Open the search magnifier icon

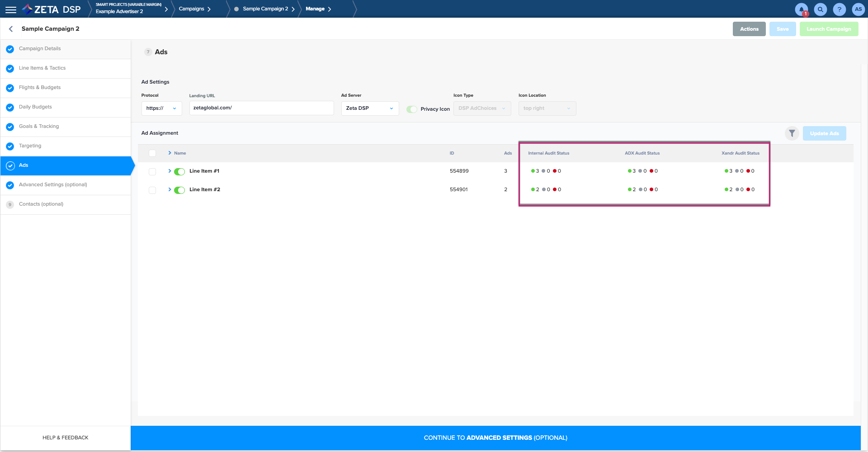point(820,9)
